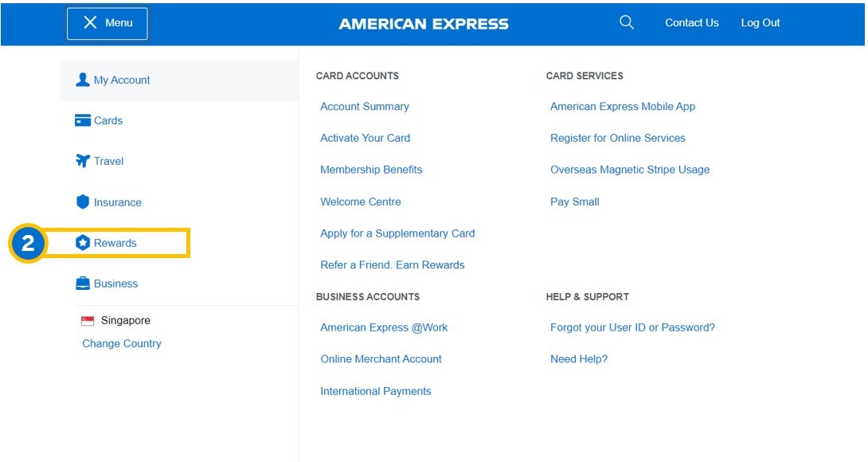Open Membership Benefits page

[371, 170]
